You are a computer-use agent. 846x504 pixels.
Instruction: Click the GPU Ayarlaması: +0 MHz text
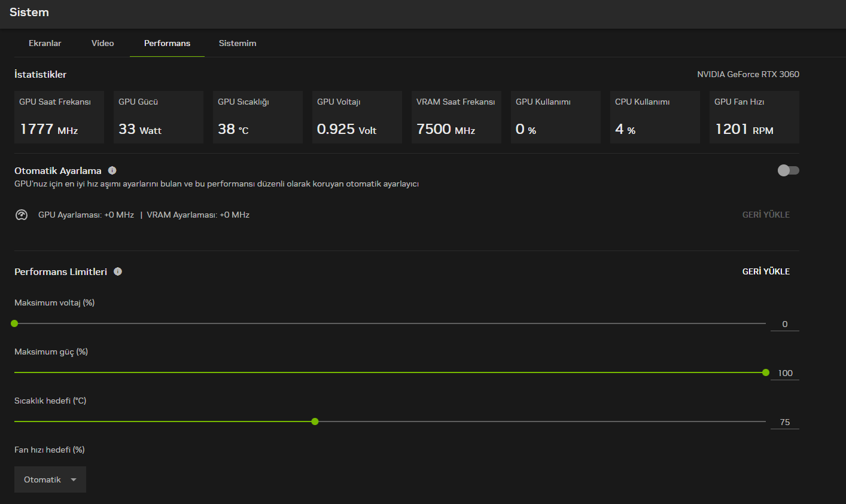tap(86, 215)
